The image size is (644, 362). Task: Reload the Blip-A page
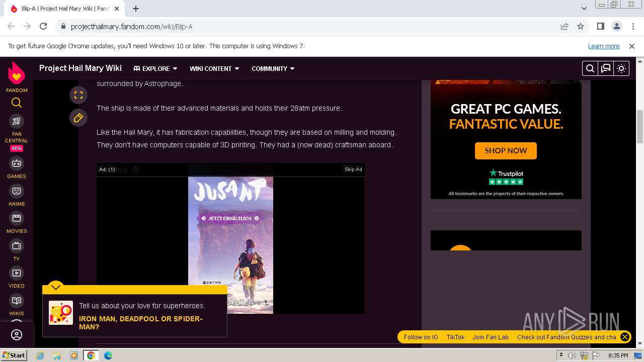point(43,26)
